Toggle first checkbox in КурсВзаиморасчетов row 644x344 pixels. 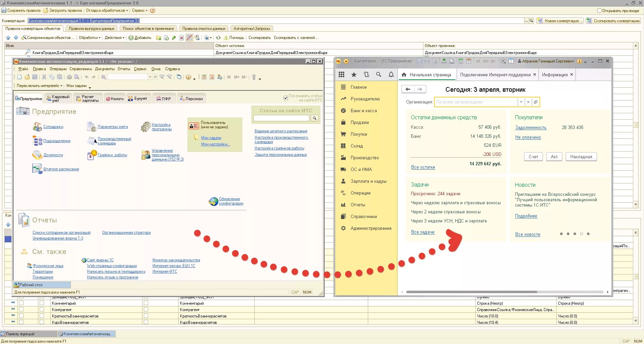coord(22,322)
